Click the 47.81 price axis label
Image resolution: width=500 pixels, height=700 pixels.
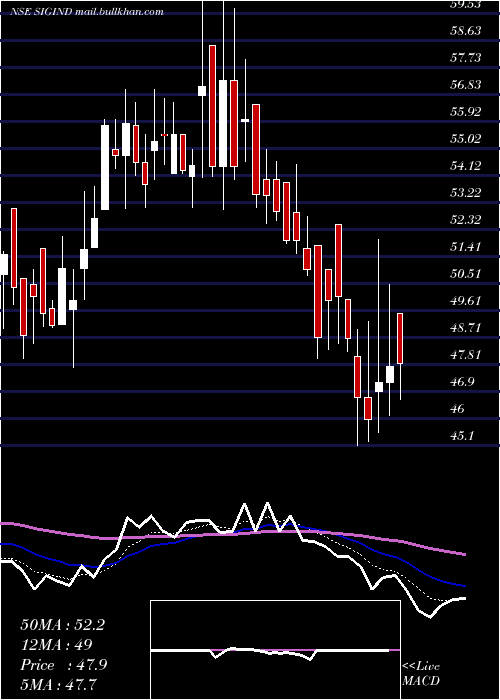tap(466, 354)
